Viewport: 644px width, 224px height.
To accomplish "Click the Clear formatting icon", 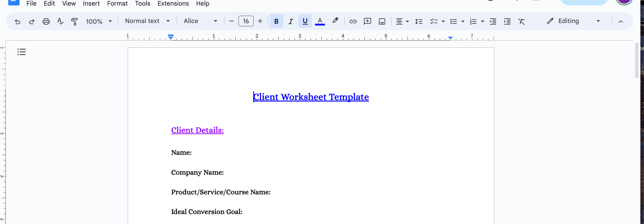I will (x=521, y=21).
